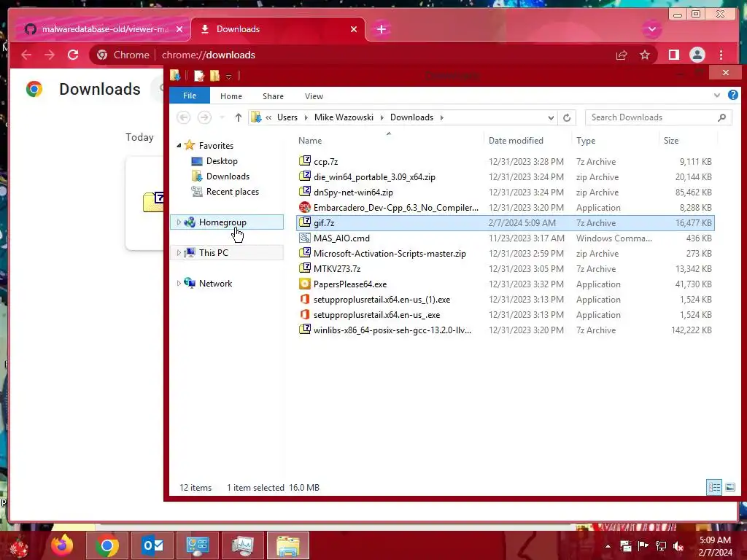Screen dimensions: 747x560
Task: Click the Search Downloads field
Action: tap(659, 117)
